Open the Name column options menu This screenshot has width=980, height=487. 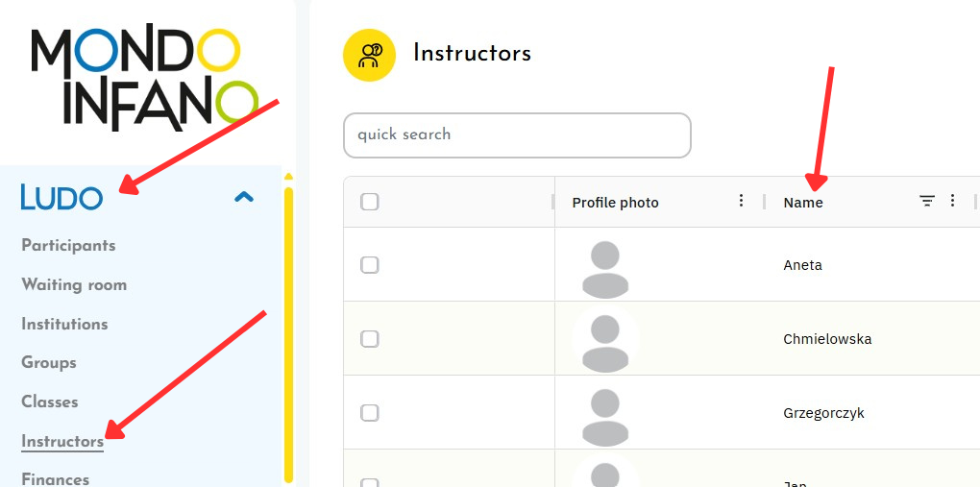(x=953, y=201)
